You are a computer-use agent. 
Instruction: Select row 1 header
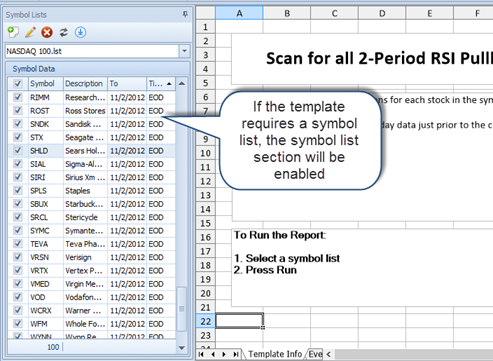point(206,27)
